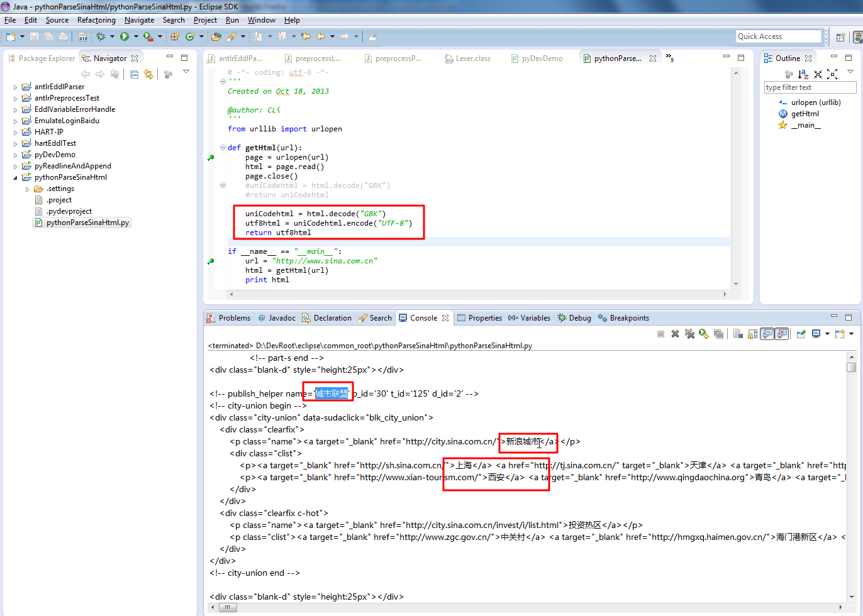Close the Console view tab
This screenshot has width=863, height=616.
[x=445, y=318]
